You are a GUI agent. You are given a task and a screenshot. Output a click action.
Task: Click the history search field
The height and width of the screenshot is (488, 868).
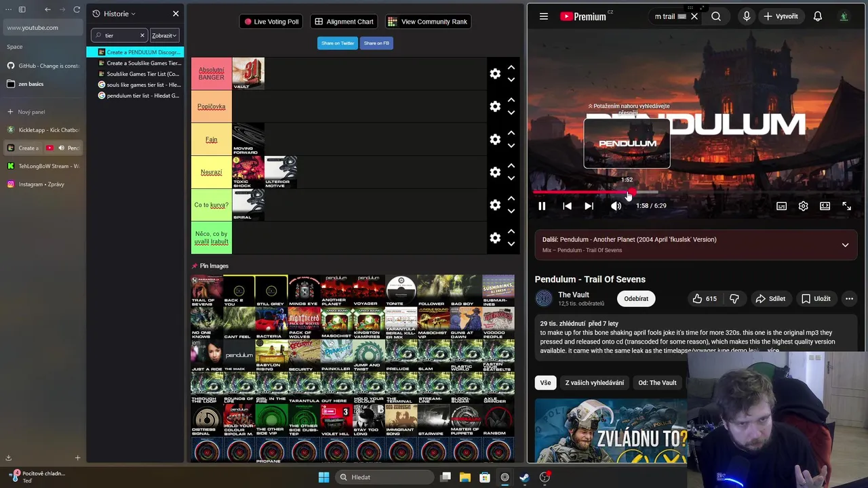click(119, 35)
